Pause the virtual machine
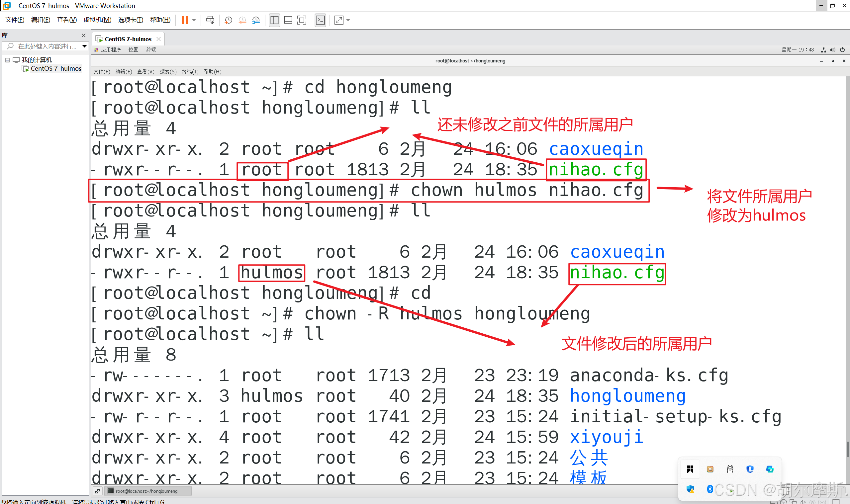Image resolution: width=850 pixels, height=504 pixels. click(184, 20)
